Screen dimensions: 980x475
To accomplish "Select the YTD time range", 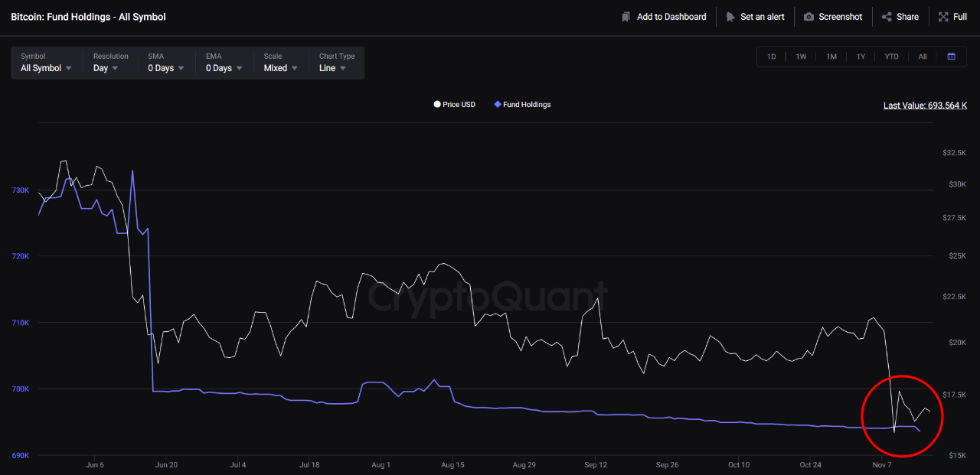I will [x=892, y=57].
